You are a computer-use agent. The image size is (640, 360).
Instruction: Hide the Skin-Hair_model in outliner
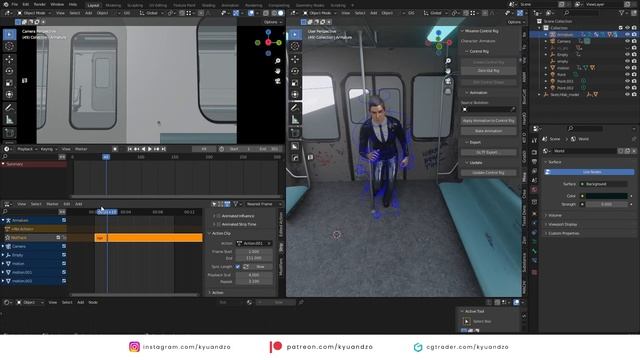pyautogui.click(x=627, y=94)
